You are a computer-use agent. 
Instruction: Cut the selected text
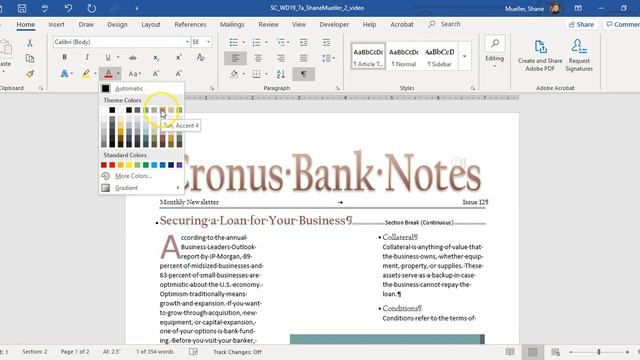(x=29, y=43)
